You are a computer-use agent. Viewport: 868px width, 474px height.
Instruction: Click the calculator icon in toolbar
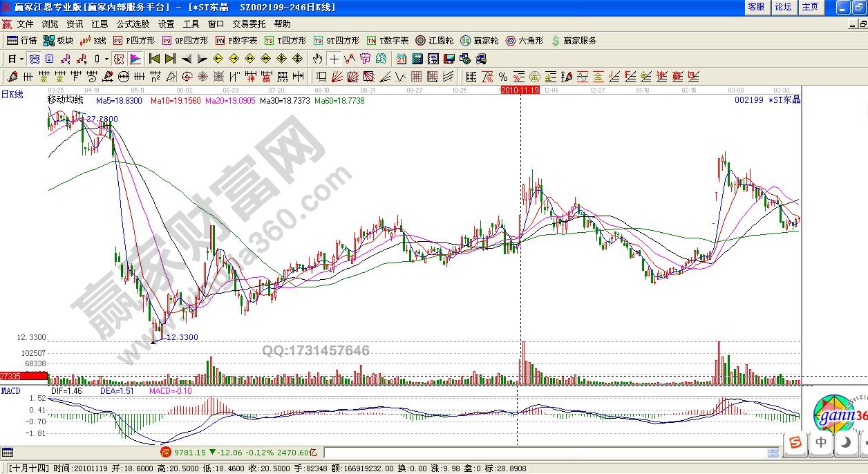pos(418,59)
